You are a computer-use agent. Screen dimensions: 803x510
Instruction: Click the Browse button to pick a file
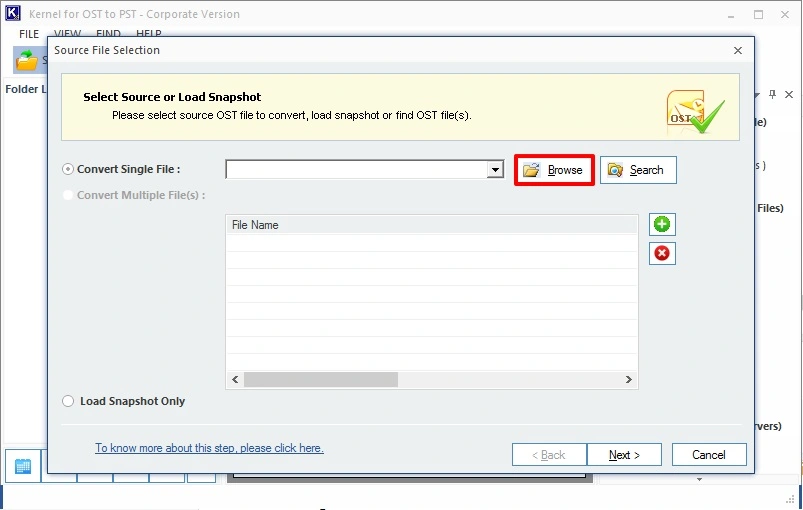point(554,170)
